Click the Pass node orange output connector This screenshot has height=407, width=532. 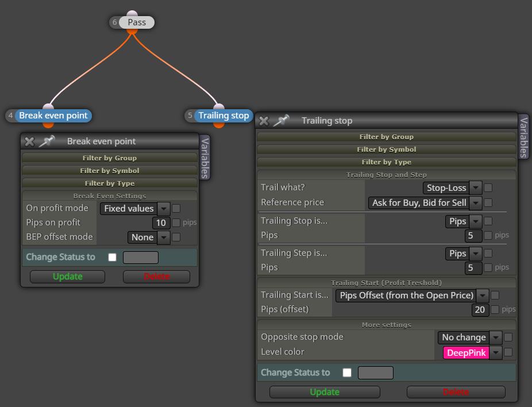click(x=132, y=31)
